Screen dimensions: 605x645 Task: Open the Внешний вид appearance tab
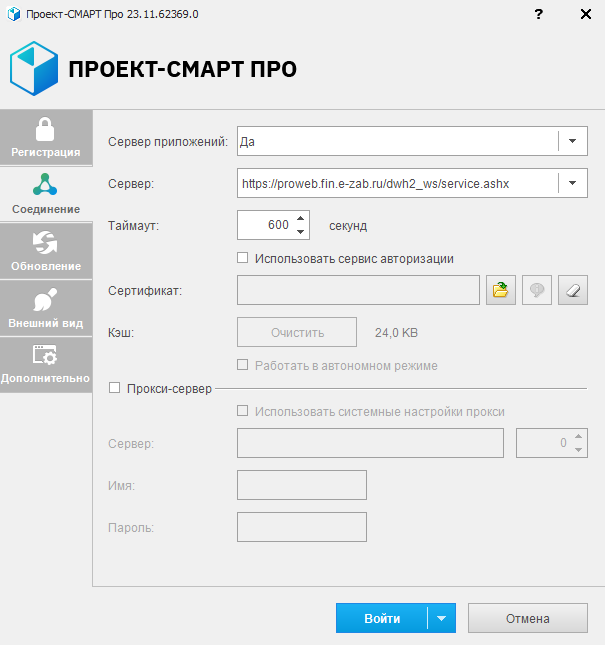click(x=46, y=307)
